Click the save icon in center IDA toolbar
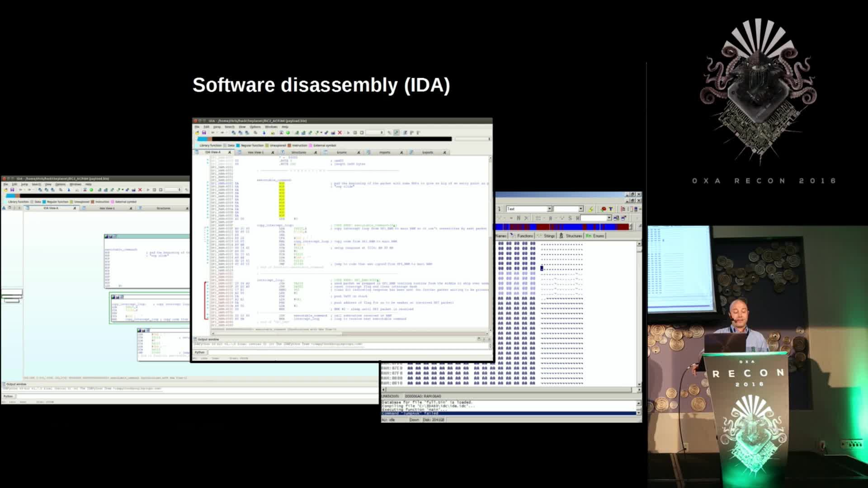 (204, 132)
